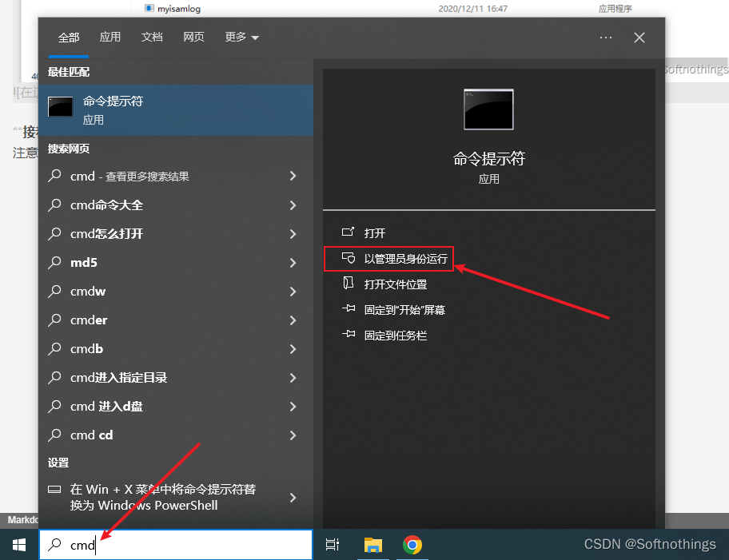
Task: Expand the cmdb result chevron
Action: pos(293,349)
